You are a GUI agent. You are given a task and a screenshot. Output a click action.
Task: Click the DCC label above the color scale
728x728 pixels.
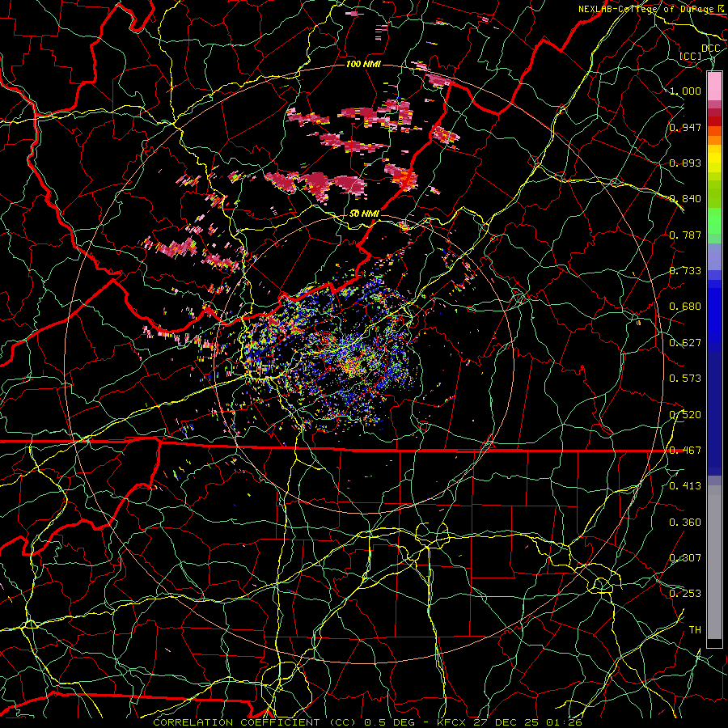click(x=710, y=49)
